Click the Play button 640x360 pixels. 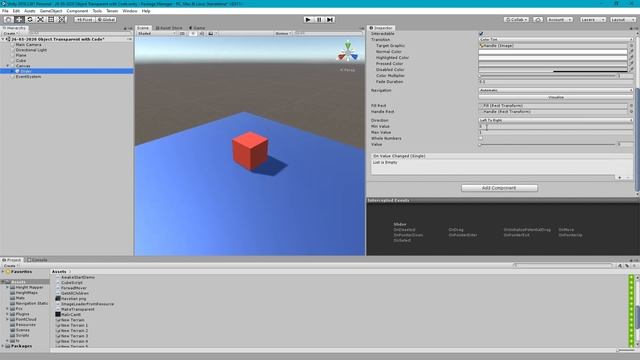[308, 20]
